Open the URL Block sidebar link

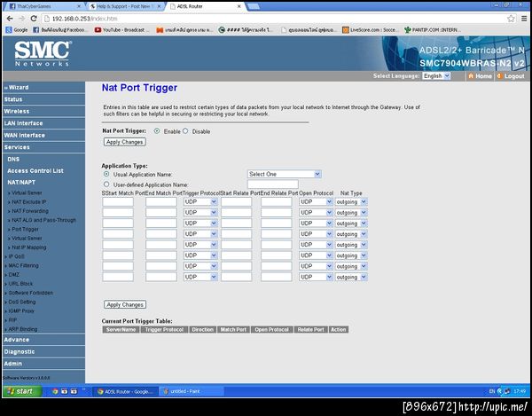coord(20,284)
